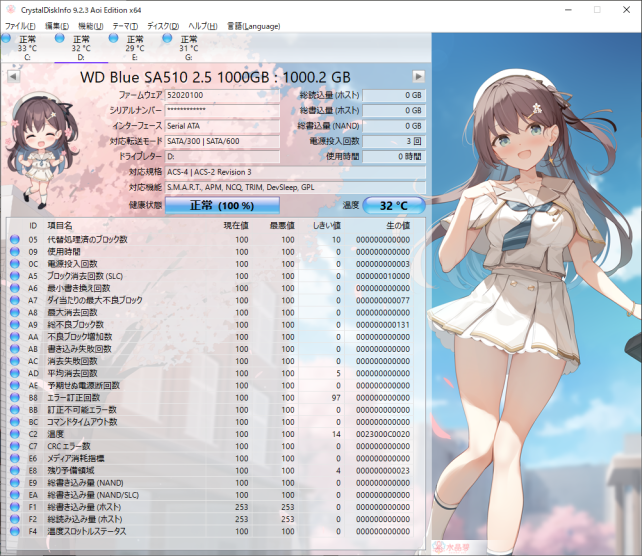Image resolution: width=642 pixels, height=556 pixels.
Task: Select the メディア消耗指標 row
Action: pos(211,458)
